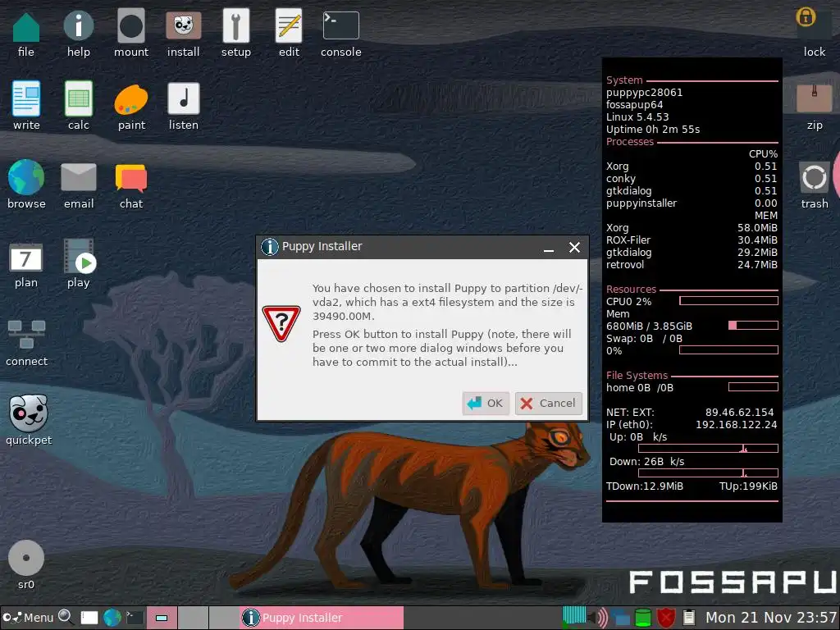Click the clipboard tray icon

(689, 618)
